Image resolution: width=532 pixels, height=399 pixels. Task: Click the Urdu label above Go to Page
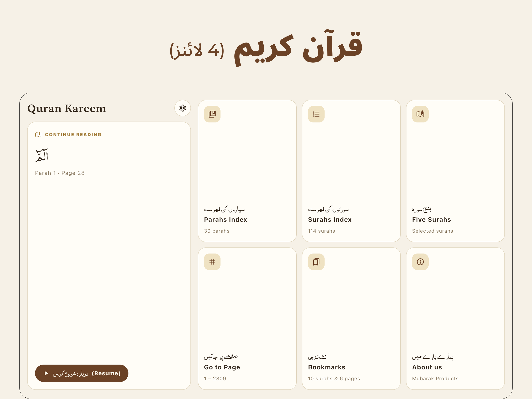click(221, 357)
